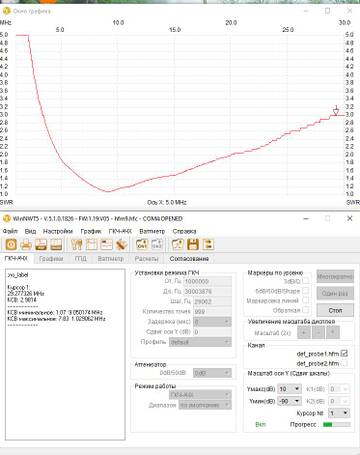Click the Ch2 calibration icon in the toolbar
The image size is (360, 455).
pos(157,245)
